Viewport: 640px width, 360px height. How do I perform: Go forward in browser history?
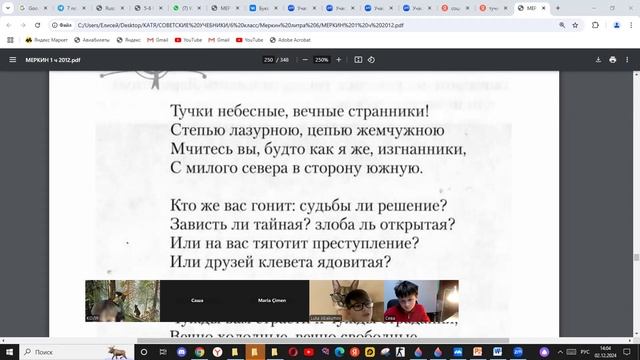pyautogui.click(x=23, y=25)
